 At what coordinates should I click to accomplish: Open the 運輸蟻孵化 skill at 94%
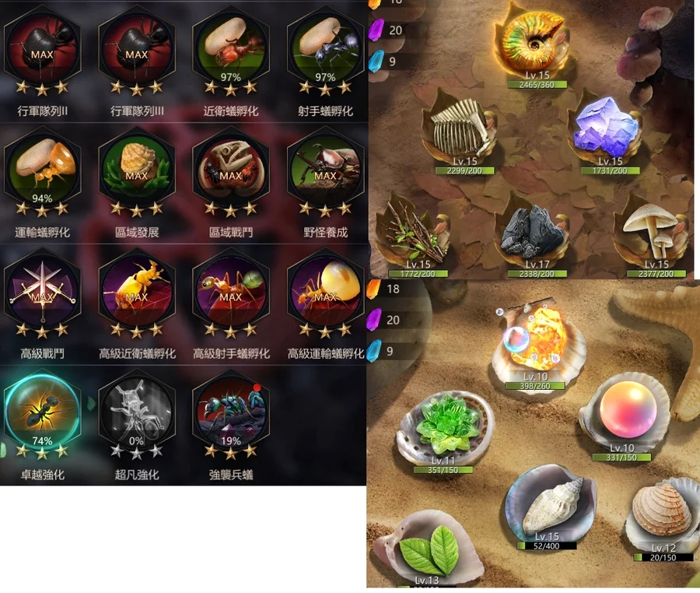42,169
